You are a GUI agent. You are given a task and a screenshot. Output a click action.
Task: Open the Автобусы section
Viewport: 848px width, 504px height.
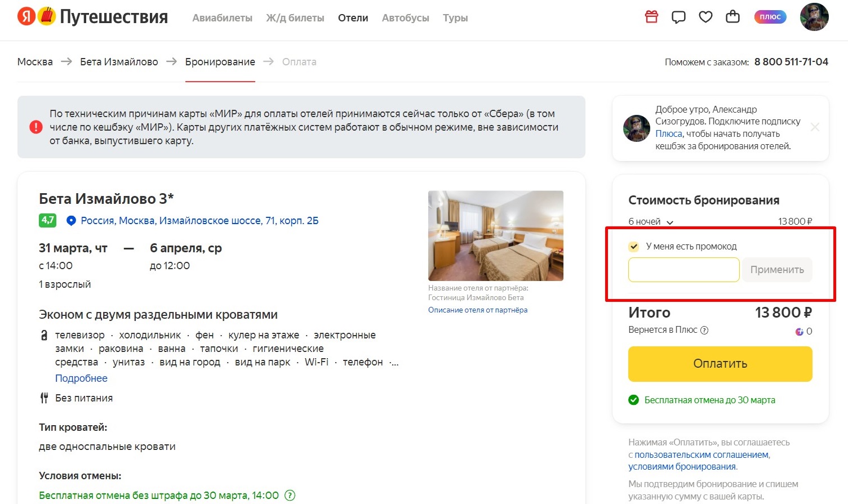point(406,18)
